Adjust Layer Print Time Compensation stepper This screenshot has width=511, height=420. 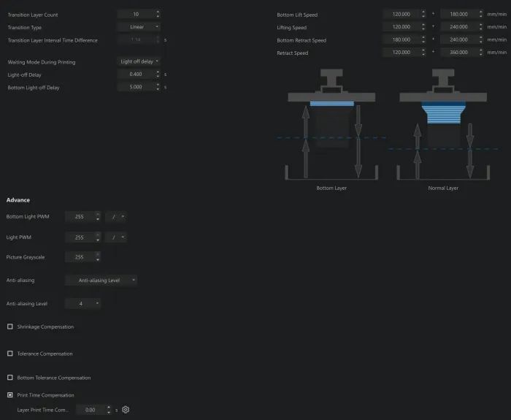coord(109,410)
